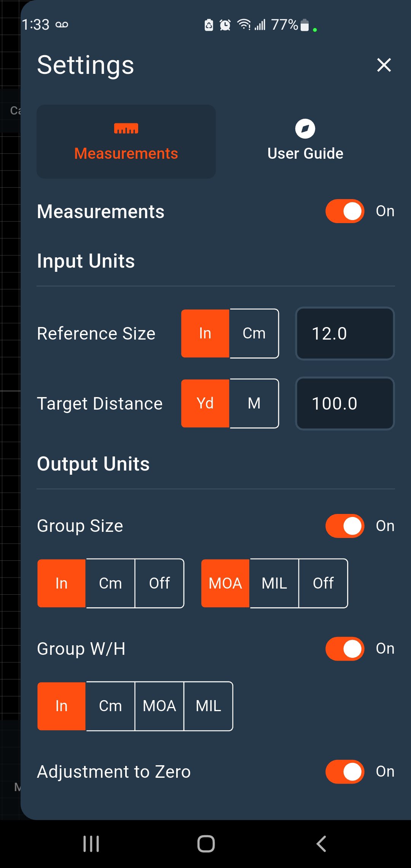The width and height of the screenshot is (411, 868).
Task: Select the Measurements tab
Action: tap(126, 142)
